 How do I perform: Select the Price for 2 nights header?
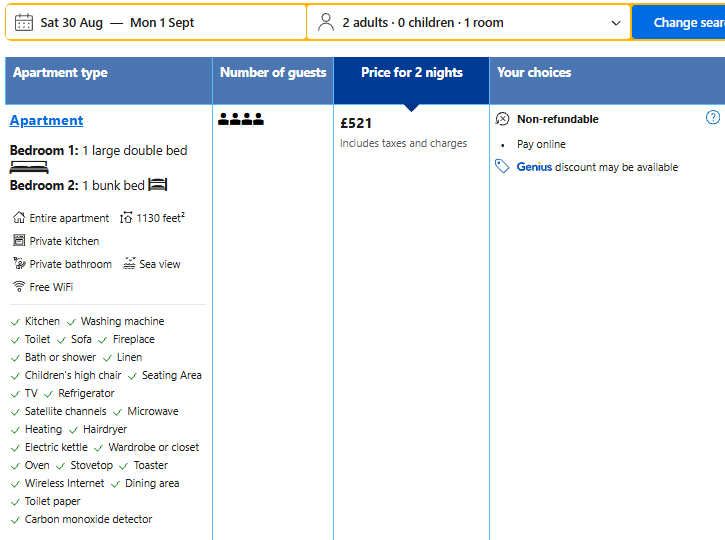coord(412,73)
